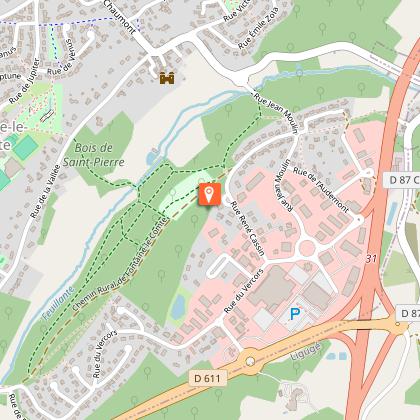Click the Bois de Saint-Pierre label
Screen dimensions: 420x420
tap(94, 155)
